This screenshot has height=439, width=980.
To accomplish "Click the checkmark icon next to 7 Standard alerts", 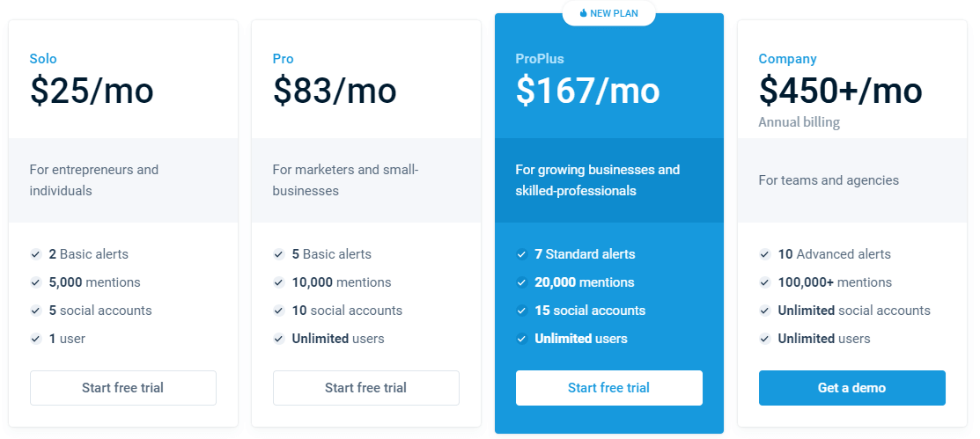I will tap(522, 254).
